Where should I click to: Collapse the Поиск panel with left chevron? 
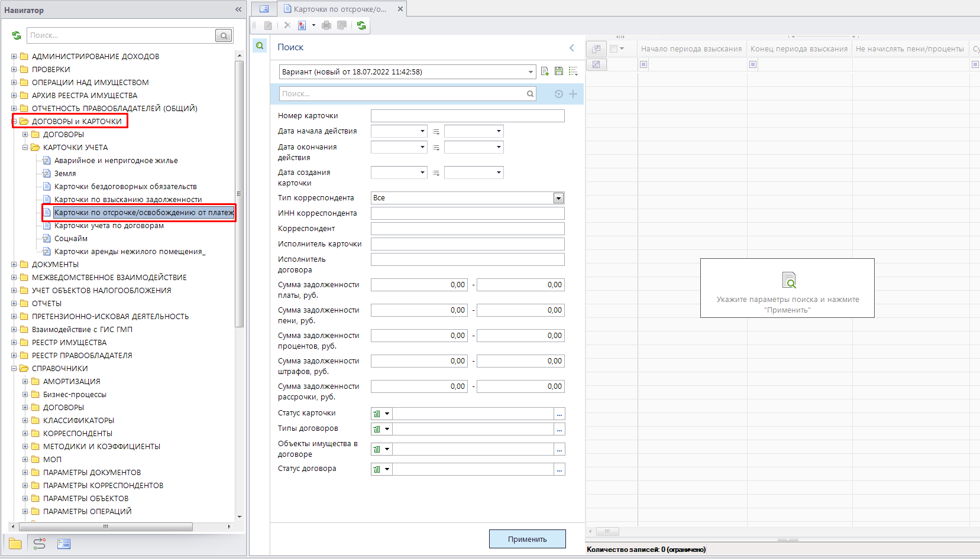(571, 48)
